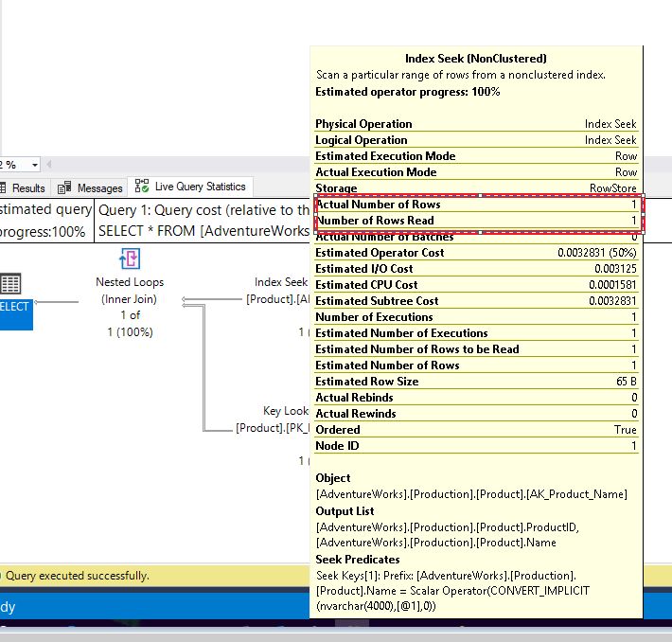Click the Results tab grid icon

(3, 187)
